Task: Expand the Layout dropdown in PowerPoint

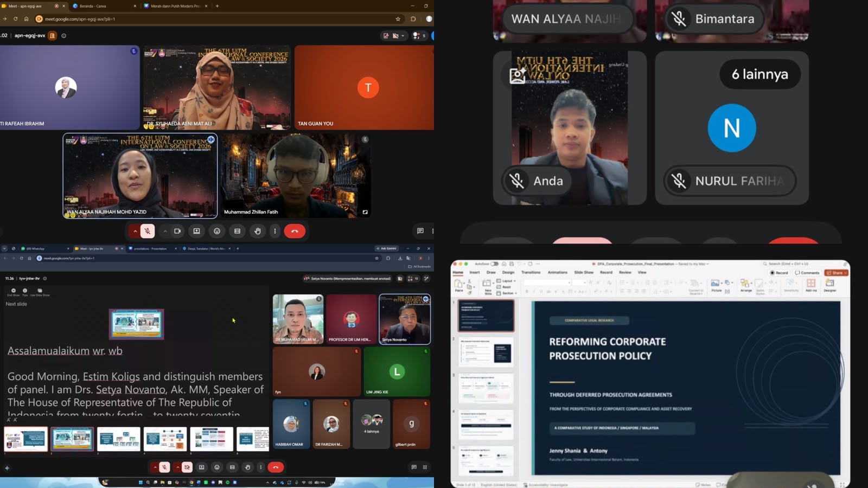Action: (506, 281)
